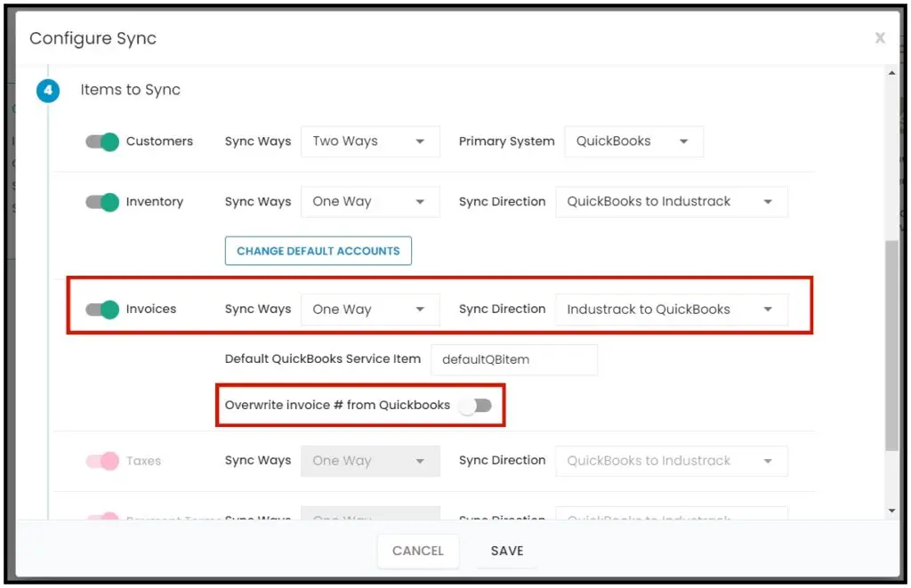Open Customers Sync Ways dropdown showing Two Ways

(x=370, y=141)
